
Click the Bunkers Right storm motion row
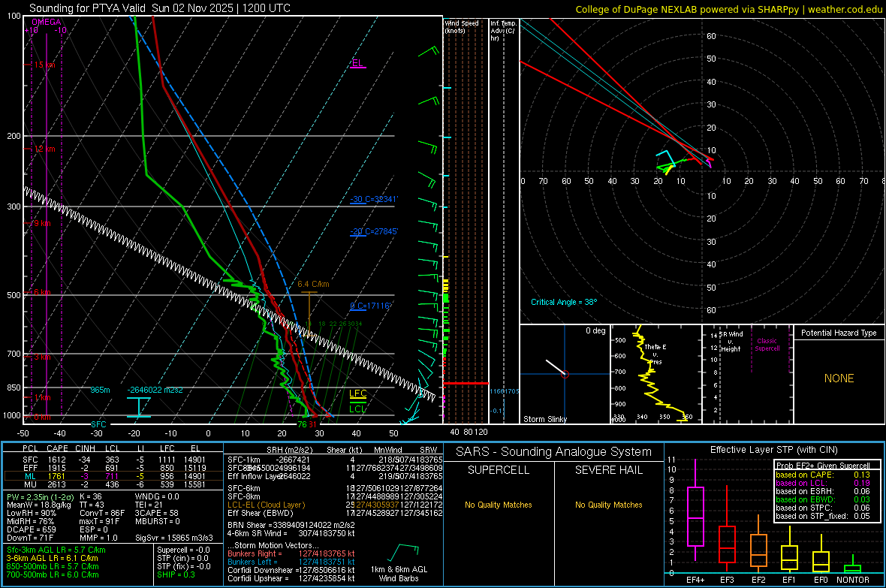(291, 553)
